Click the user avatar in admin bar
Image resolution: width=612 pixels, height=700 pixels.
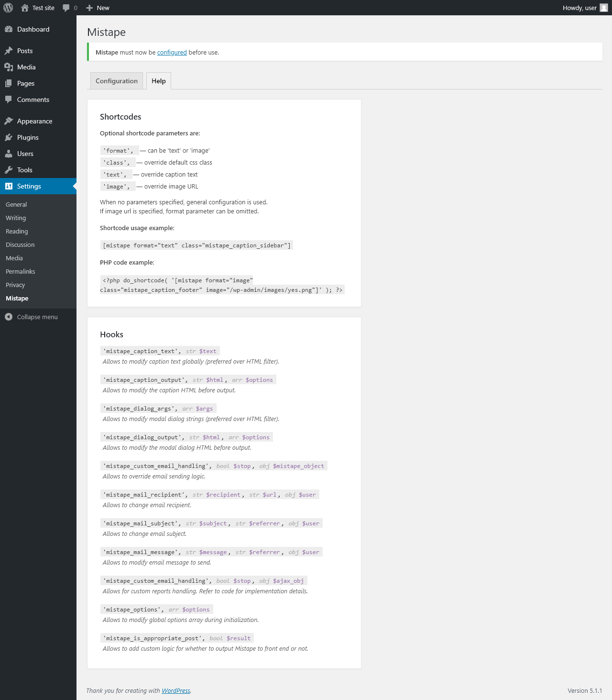(x=604, y=8)
